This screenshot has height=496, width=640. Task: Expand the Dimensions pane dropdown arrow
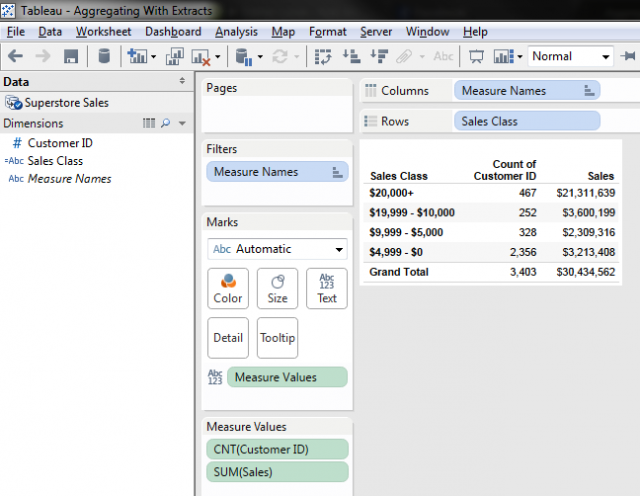[x=182, y=123]
